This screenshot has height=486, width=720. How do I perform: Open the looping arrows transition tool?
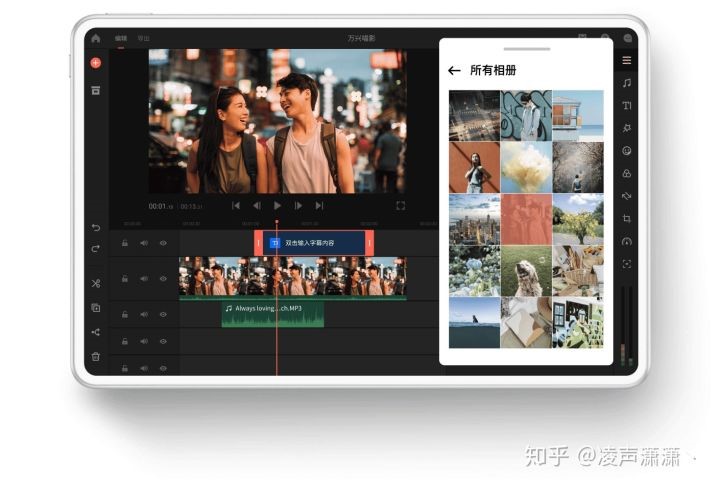click(x=627, y=196)
